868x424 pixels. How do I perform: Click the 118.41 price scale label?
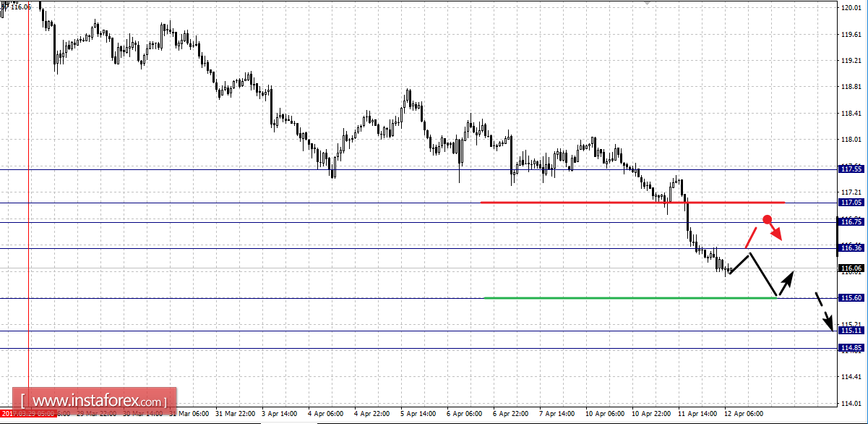pyautogui.click(x=850, y=114)
